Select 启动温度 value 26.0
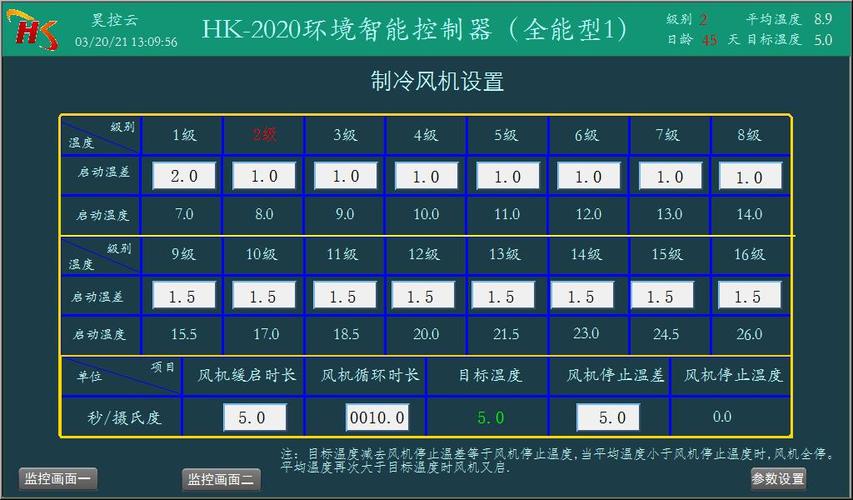Image resolution: width=853 pixels, height=500 pixels. pos(749,334)
